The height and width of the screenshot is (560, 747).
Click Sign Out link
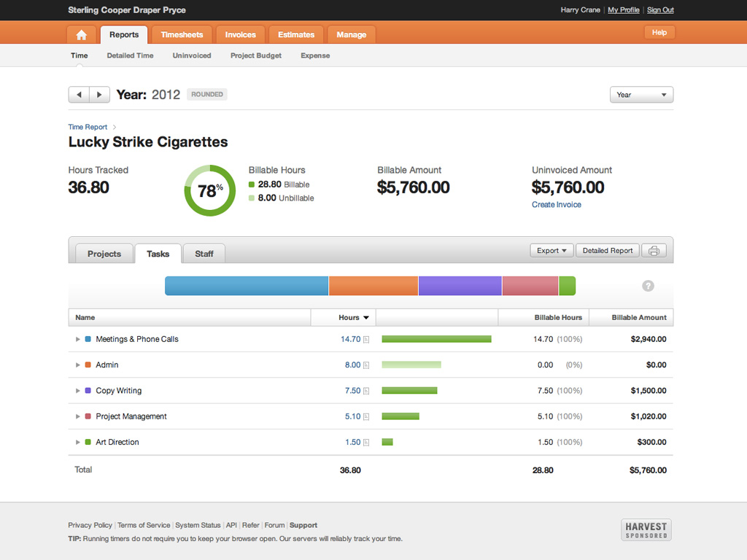pos(660,10)
